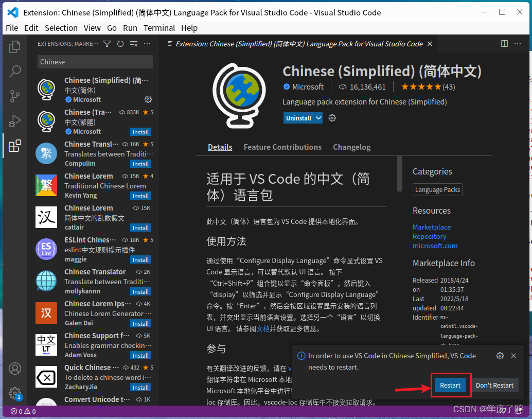
Task: Click gear on Chinese (Simplified) list entry
Action: click(x=148, y=99)
